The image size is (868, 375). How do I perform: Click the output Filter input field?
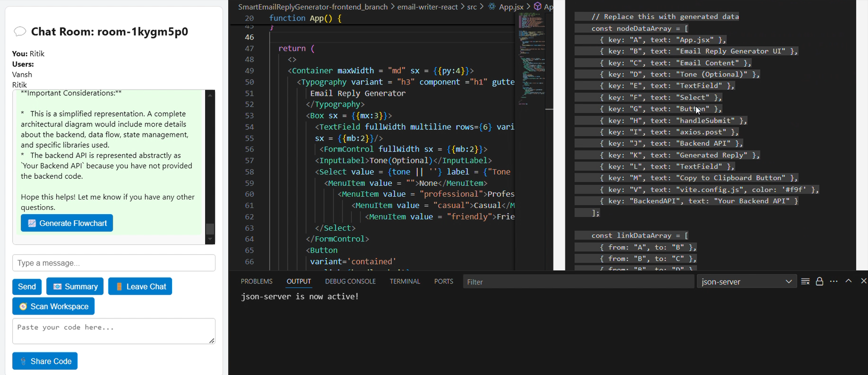[579, 282]
